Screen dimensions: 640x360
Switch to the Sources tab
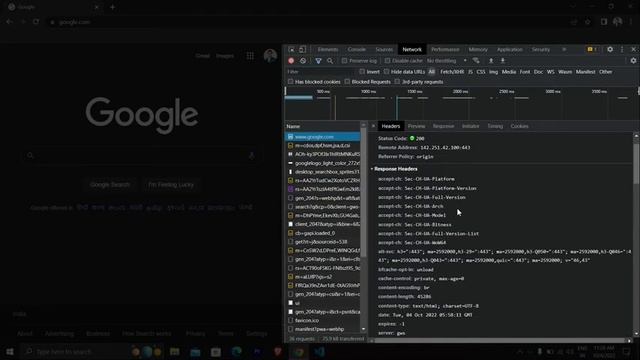click(x=384, y=49)
